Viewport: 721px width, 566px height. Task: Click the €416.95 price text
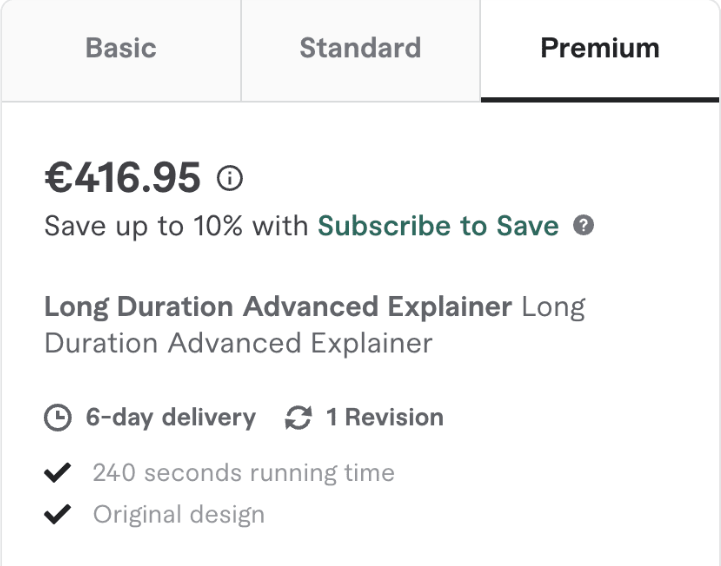click(122, 178)
